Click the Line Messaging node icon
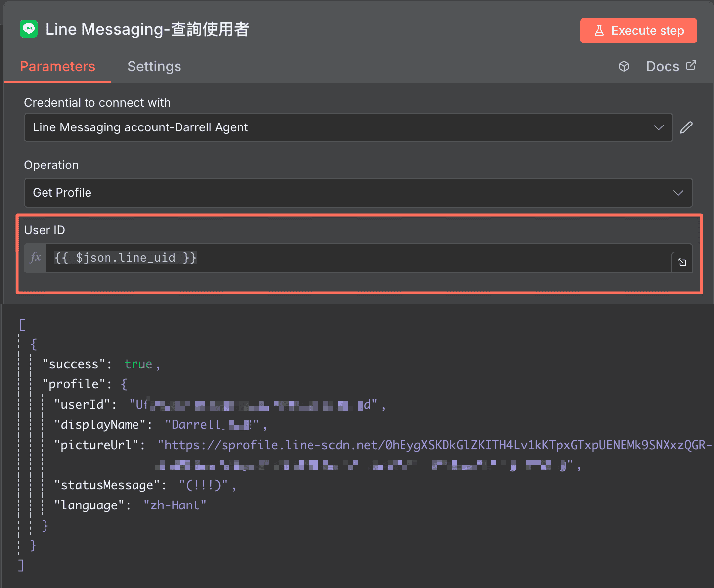This screenshot has height=588, width=714. tap(29, 29)
